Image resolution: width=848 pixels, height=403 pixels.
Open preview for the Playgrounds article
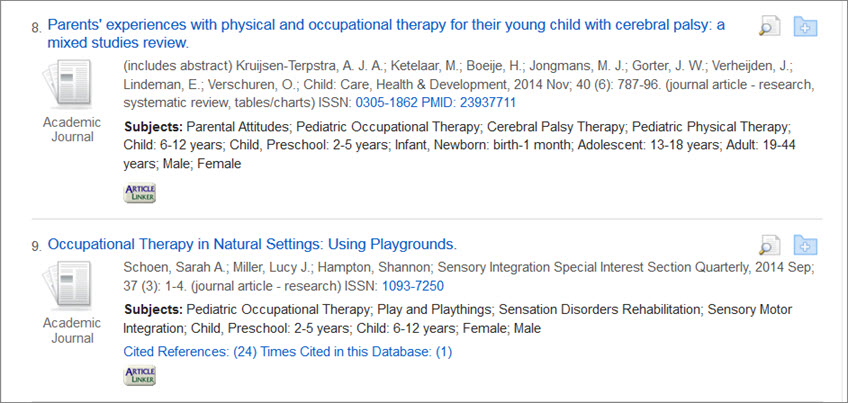pos(769,245)
